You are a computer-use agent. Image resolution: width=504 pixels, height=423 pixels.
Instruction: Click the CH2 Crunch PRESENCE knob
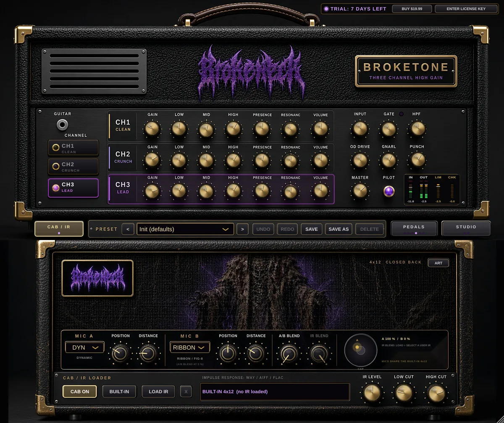click(x=262, y=160)
